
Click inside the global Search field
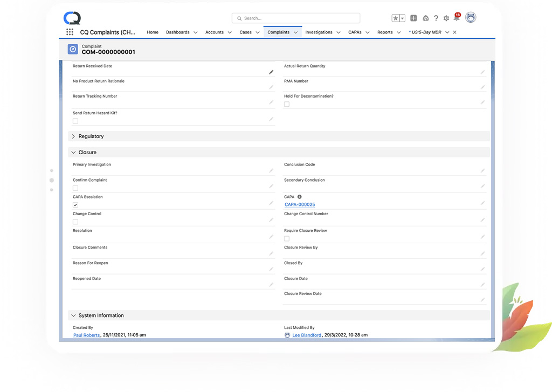click(x=295, y=18)
